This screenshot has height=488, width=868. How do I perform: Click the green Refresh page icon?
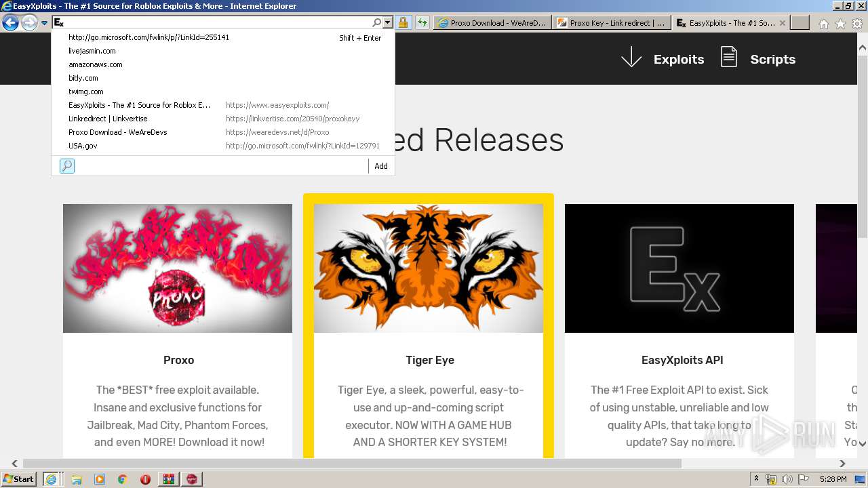422,23
